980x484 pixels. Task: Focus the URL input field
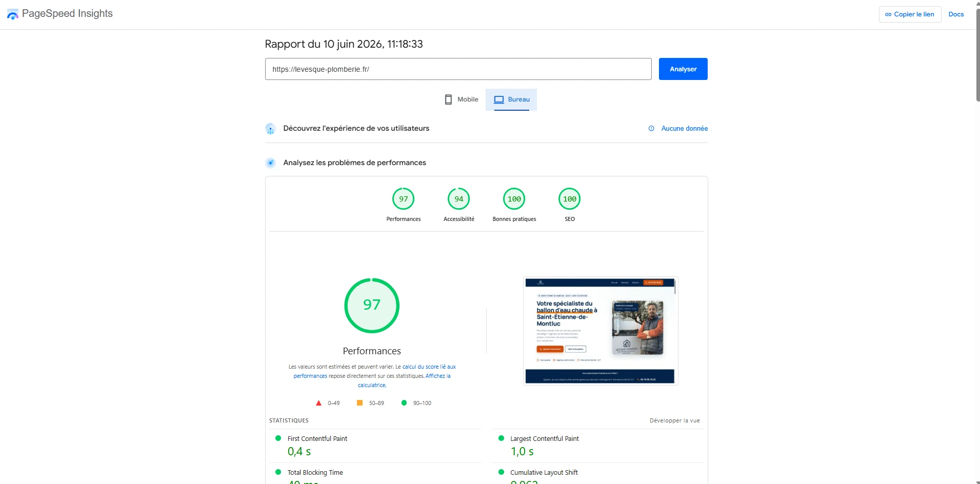click(x=458, y=69)
